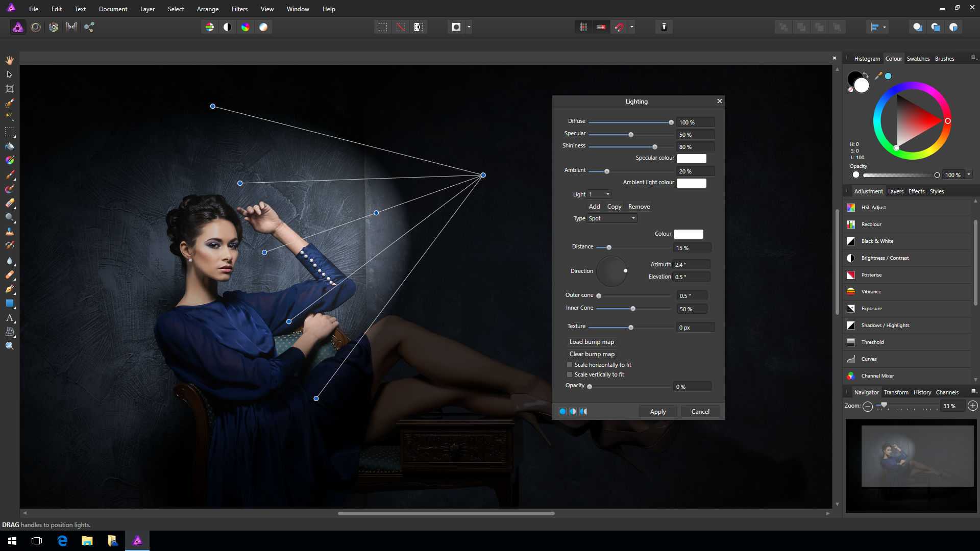Click the Vibrance adjustment icon
The width and height of the screenshot is (980, 551).
[851, 291]
